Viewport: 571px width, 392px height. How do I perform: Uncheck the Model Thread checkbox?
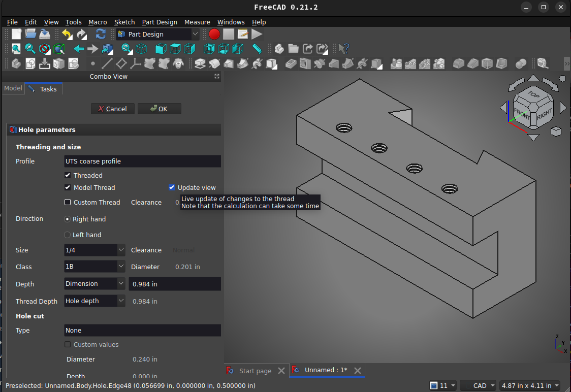[x=68, y=187]
